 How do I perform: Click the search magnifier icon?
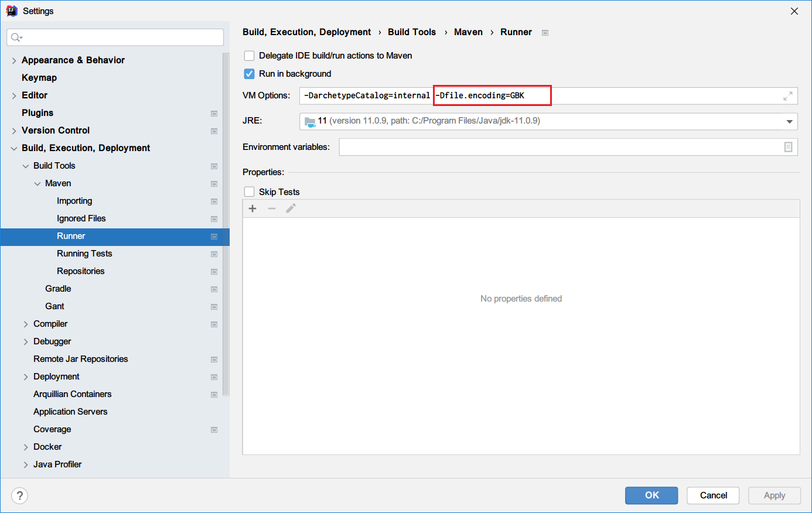(x=16, y=37)
